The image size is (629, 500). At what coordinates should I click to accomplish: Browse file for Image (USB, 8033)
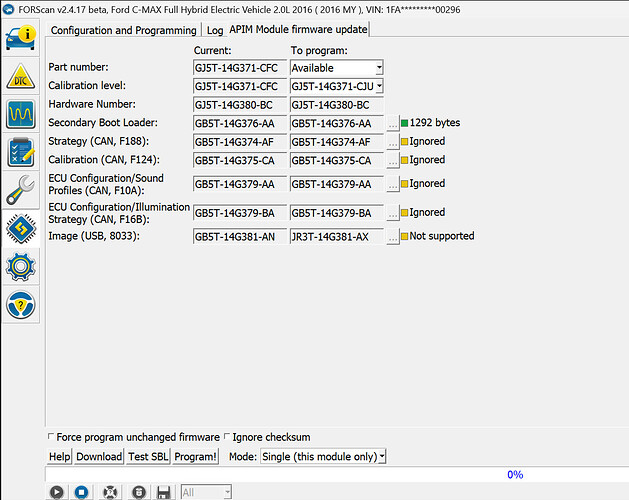point(393,237)
